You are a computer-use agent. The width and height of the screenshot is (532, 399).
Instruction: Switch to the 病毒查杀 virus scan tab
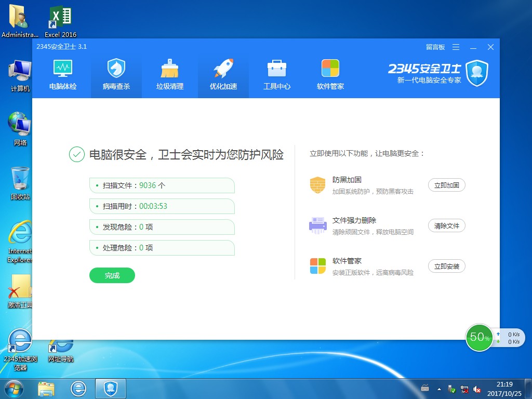coord(116,75)
